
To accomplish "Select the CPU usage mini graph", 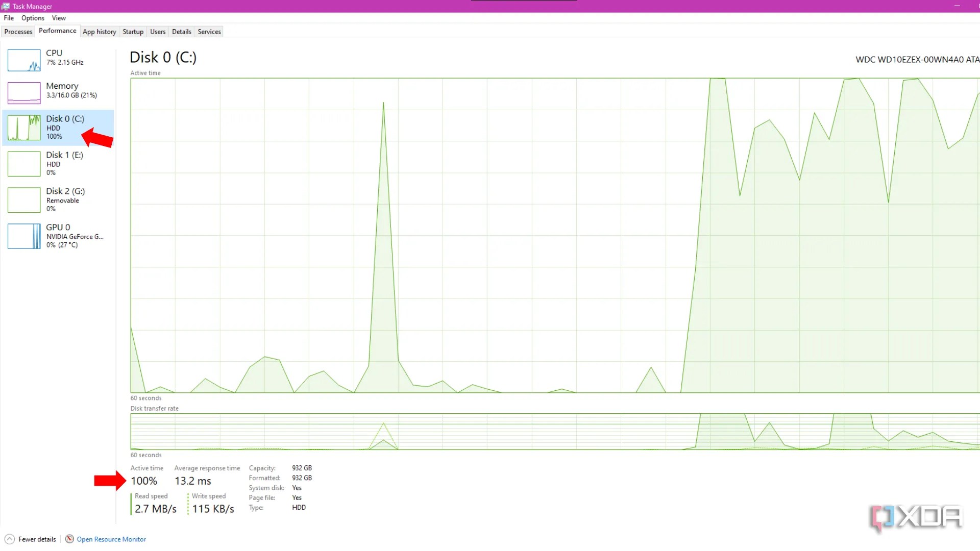I will pos(24,60).
